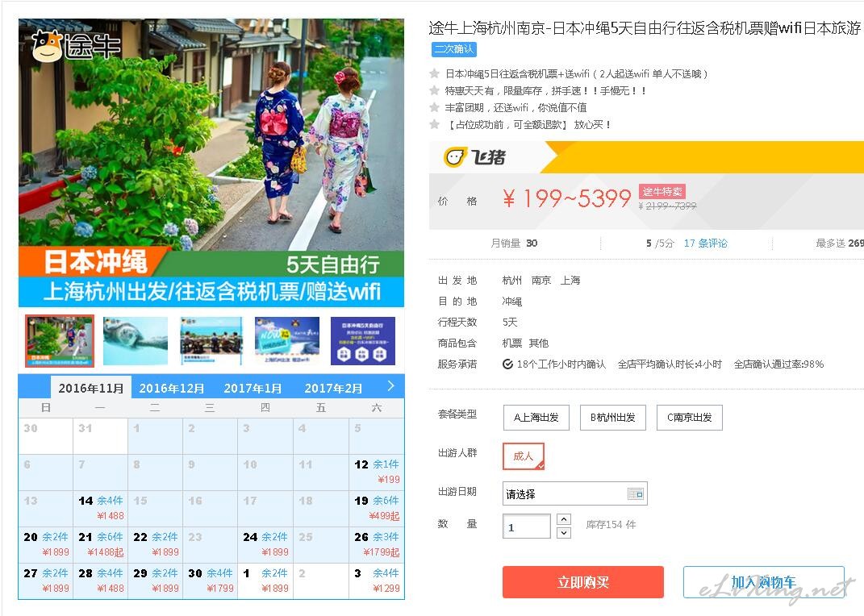Screen dimensions: 864x616
Task: Switch to the 2016年12月 calendar tab
Action: tap(171, 388)
